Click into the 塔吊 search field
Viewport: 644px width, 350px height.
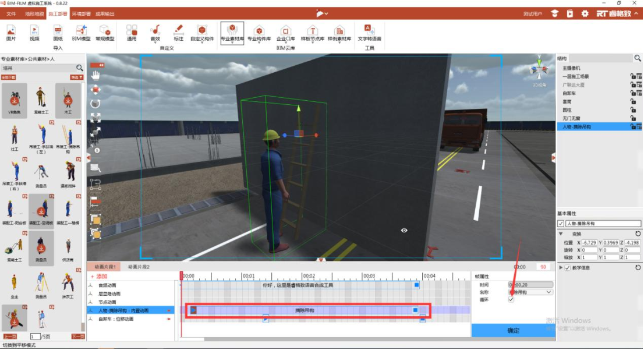[38, 68]
